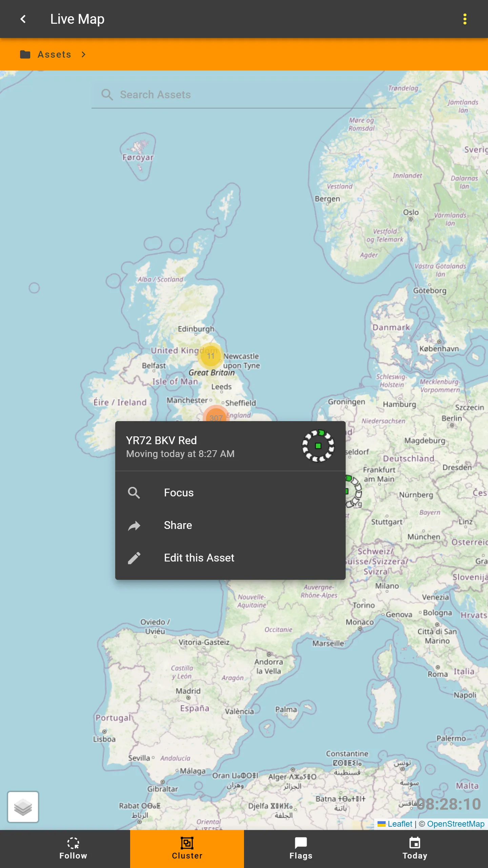Tap the Focus magnifier icon
Image resolution: width=488 pixels, height=868 pixels.
point(134,493)
